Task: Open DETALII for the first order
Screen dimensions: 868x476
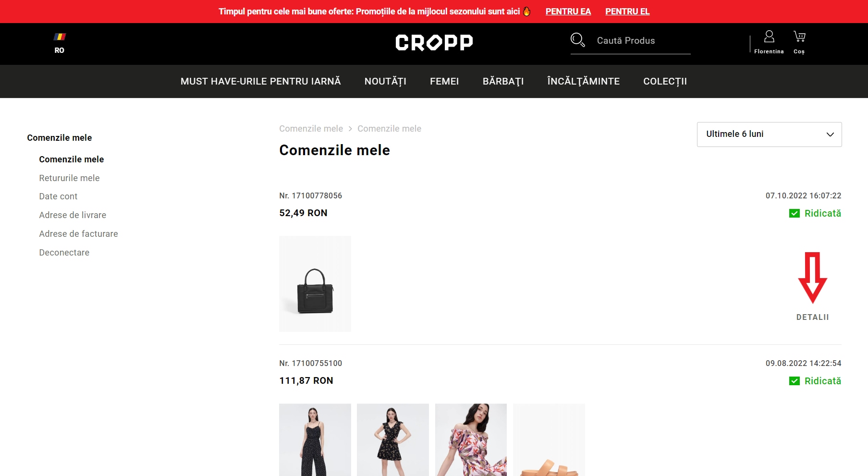Action: 813,317
